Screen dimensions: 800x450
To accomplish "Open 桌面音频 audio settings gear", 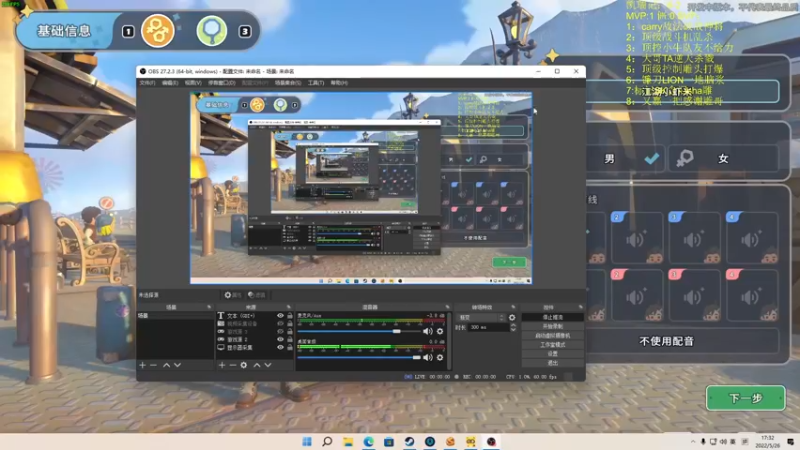I will coord(440,358).
